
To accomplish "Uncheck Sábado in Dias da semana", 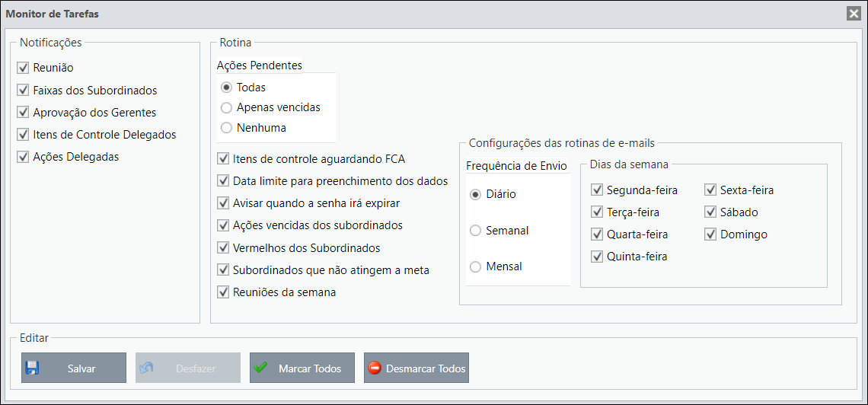I will (710, 212).
